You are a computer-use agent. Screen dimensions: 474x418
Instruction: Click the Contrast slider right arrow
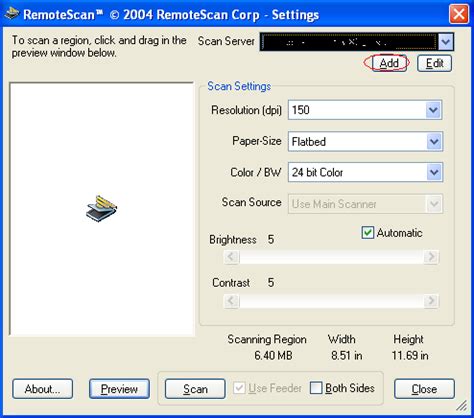pos(431,301)
